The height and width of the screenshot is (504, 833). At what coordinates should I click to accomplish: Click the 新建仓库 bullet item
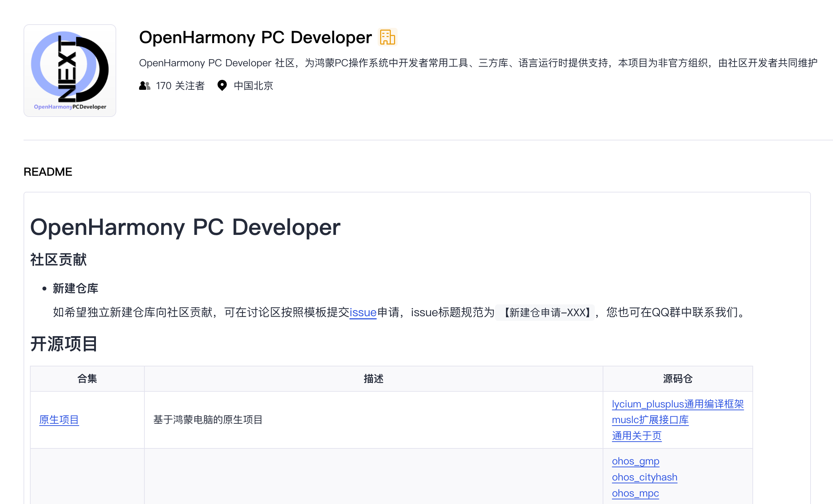point(75,288)
